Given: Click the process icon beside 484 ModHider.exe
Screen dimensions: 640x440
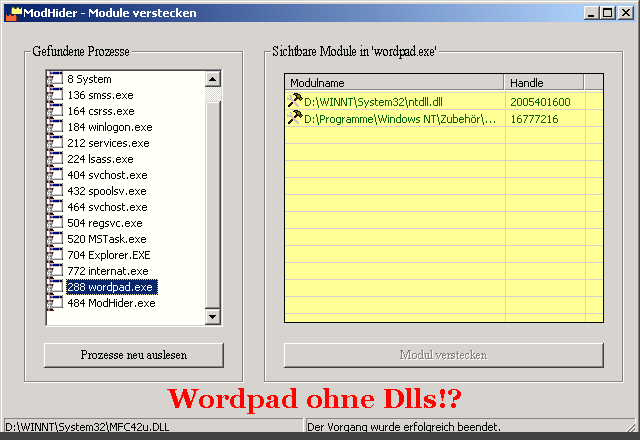Looking at the screenshot, I should tap(55, 302).
